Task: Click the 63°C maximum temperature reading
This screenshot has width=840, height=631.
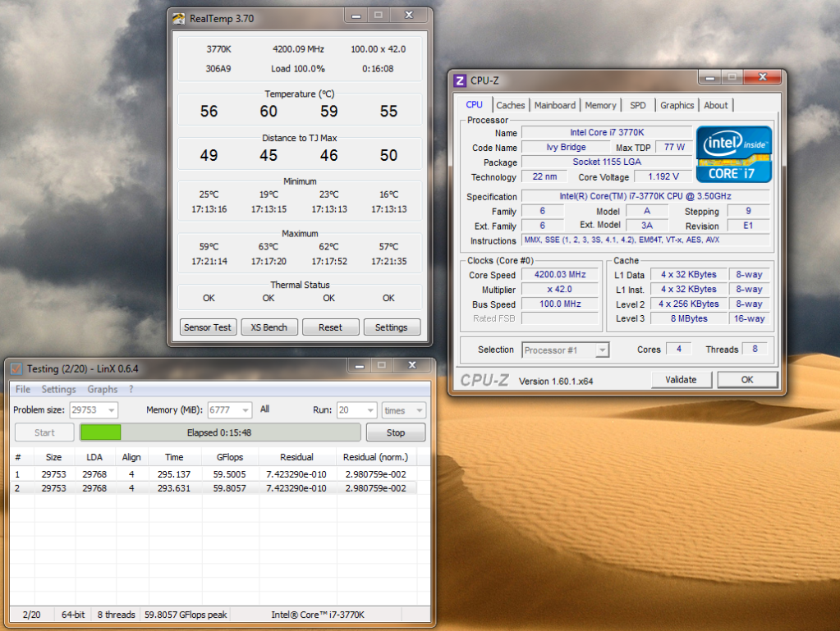Action: coord(269,247)
